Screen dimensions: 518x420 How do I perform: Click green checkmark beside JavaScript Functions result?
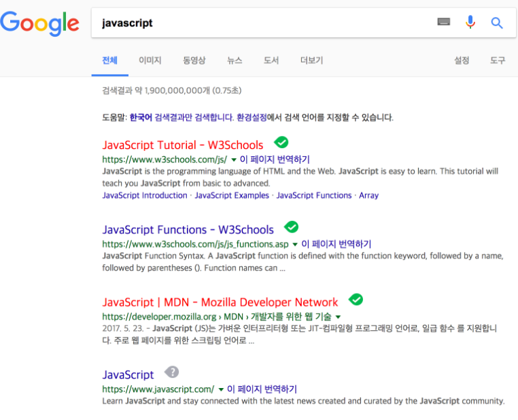(292, 227)
